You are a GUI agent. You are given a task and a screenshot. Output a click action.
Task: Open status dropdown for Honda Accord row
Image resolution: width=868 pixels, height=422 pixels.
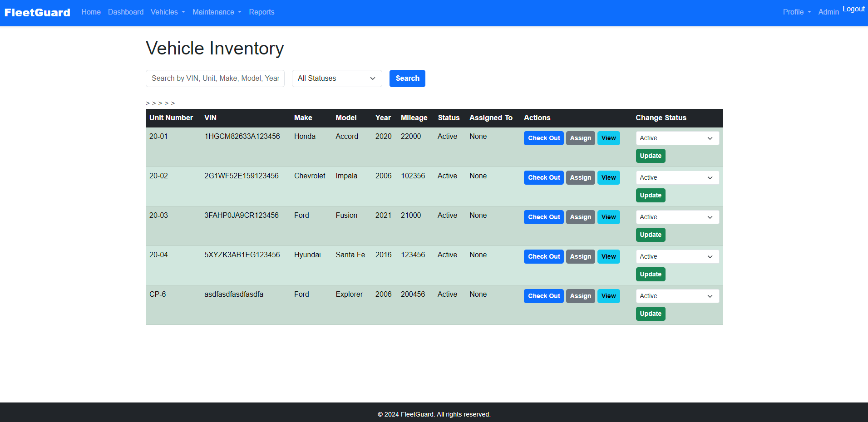(x=677, y=138)
